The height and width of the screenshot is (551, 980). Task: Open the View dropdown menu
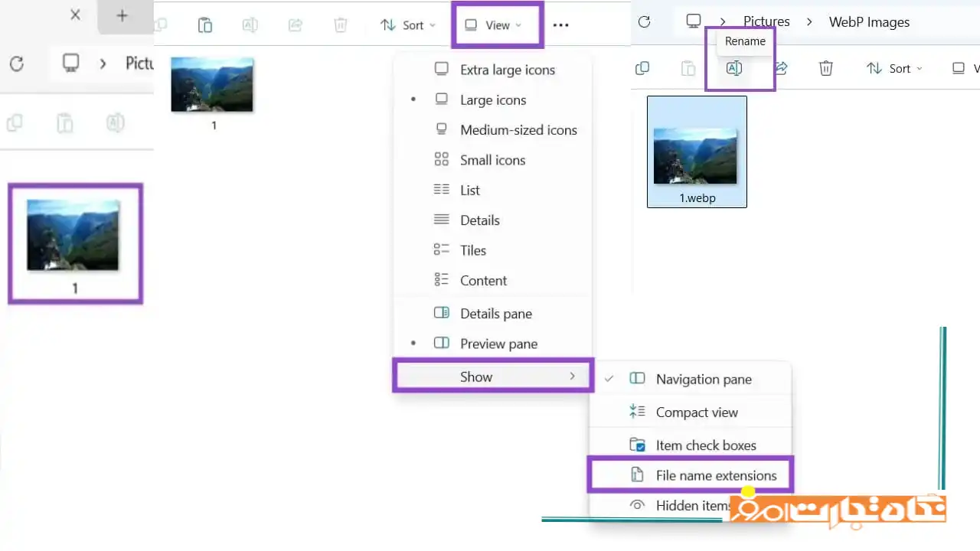pos(497,24)
